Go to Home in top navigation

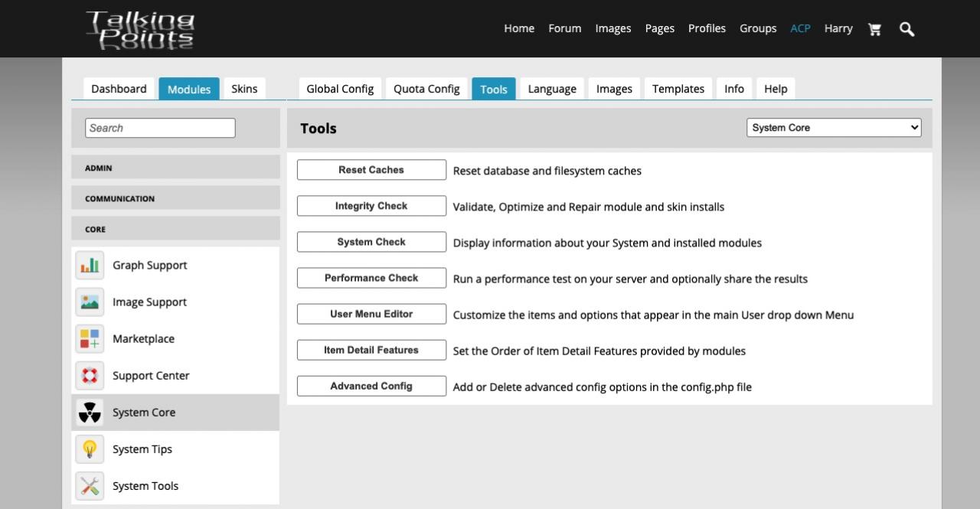click(519, 28)
